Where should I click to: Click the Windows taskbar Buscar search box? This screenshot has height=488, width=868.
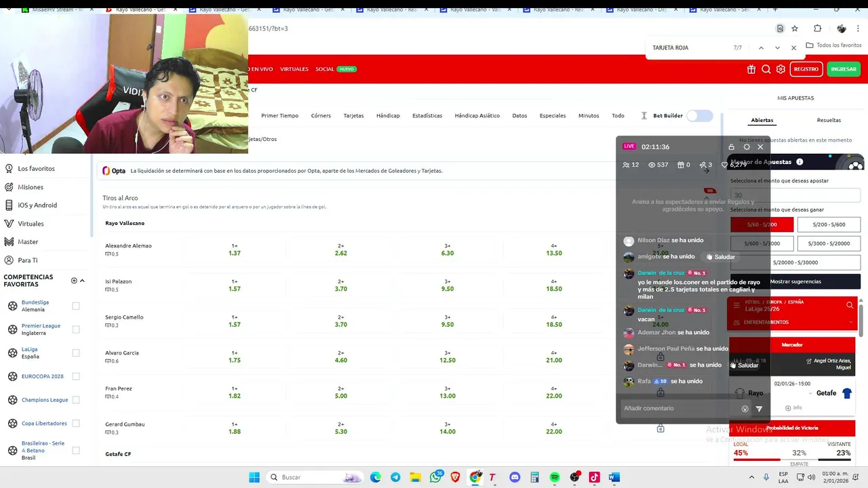point(315,477)
